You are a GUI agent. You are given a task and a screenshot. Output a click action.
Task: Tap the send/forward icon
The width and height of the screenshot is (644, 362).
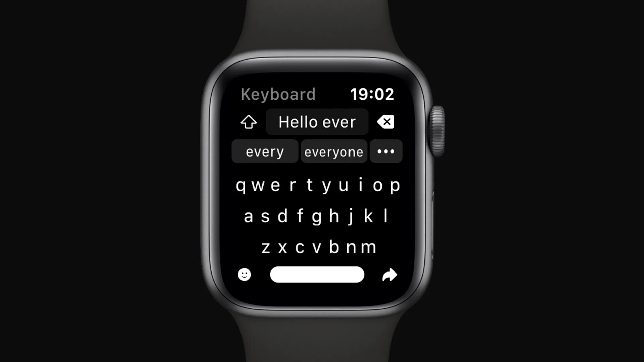tap(389, 275)
